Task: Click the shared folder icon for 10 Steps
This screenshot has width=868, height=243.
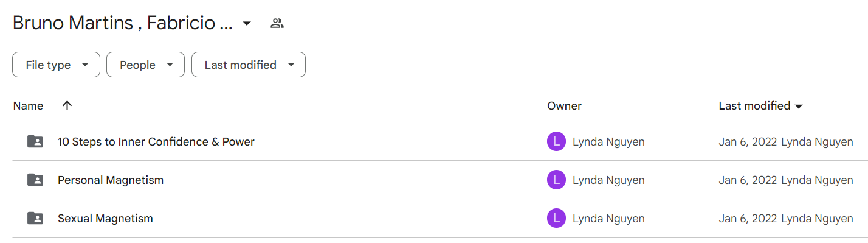Action: (35, 141)
